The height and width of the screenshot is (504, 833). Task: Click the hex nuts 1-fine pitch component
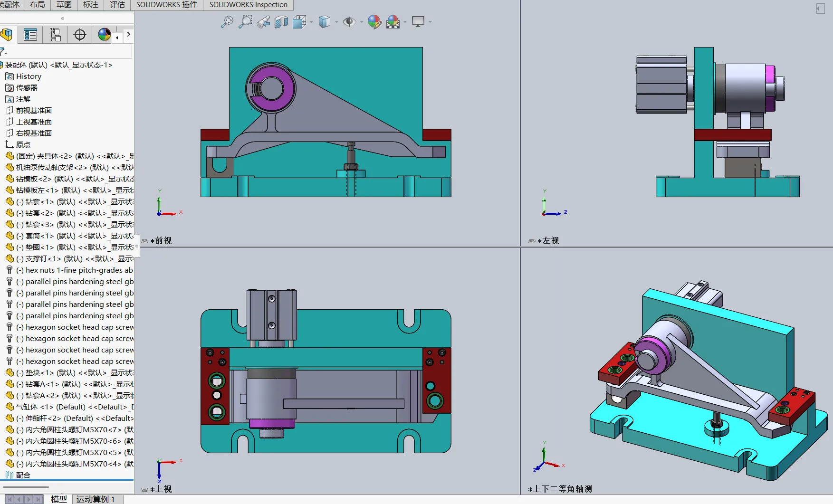point(70,270)
